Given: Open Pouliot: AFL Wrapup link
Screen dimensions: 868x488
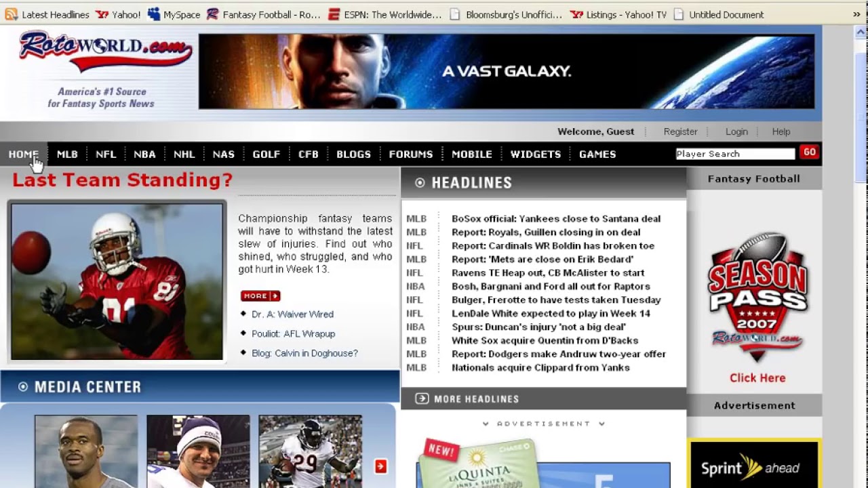Looking at the screenshot, I should pyautogui.click(x=293, y=333).
